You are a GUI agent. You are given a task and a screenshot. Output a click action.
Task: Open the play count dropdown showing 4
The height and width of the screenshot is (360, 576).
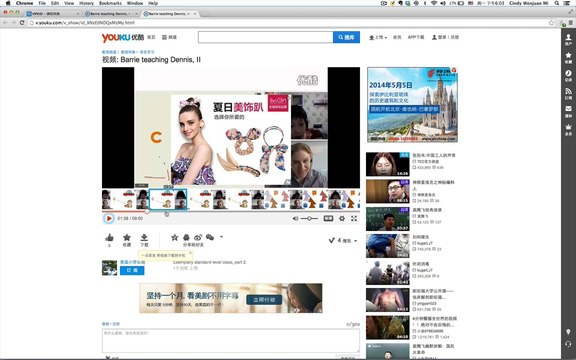pyautogui.click(x=343, y=241)
